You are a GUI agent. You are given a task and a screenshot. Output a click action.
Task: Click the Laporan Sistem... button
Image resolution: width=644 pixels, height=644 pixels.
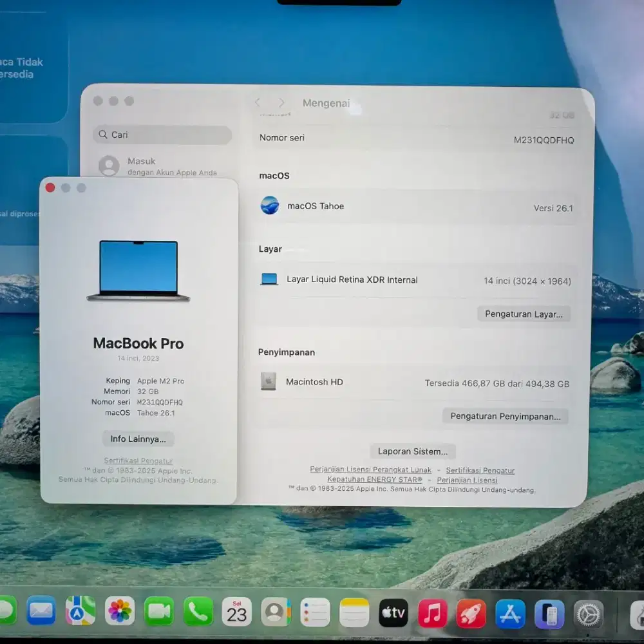click(413, 451)
